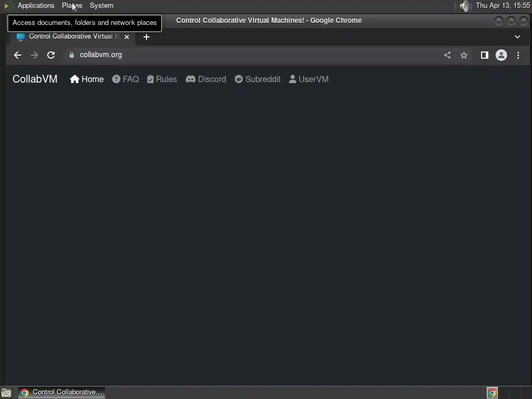Click the lock site info icon
The height and width of the screenshot is (399, 532).
tap(72, 55)
